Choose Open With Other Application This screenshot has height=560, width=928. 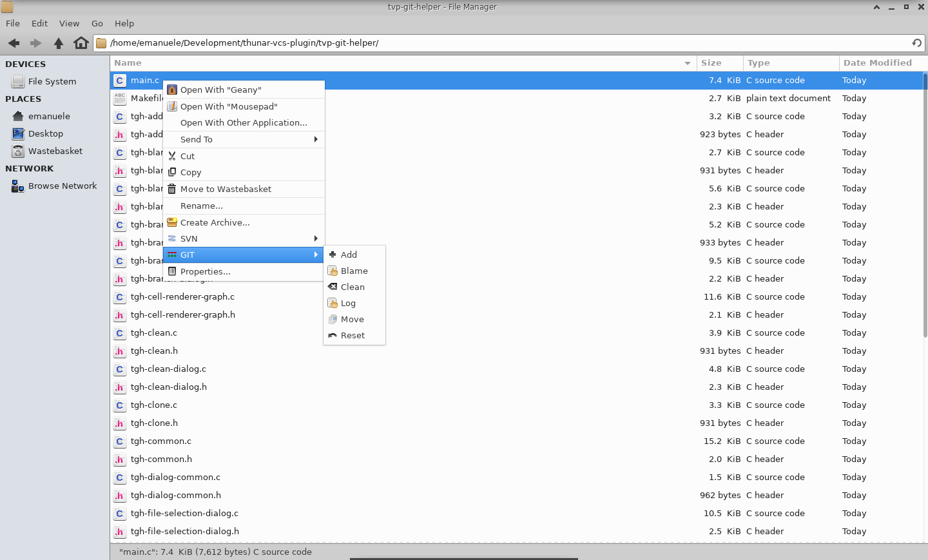coord(244,122)
